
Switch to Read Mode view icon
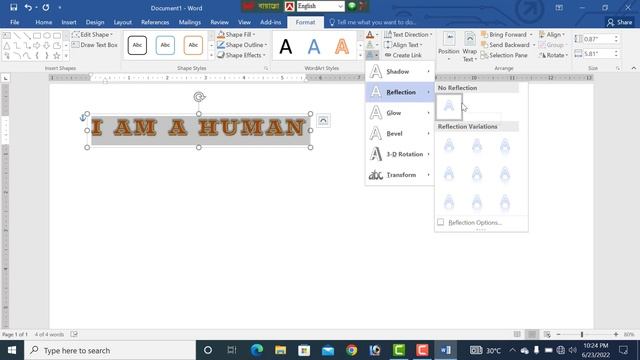tap(517, 334)
